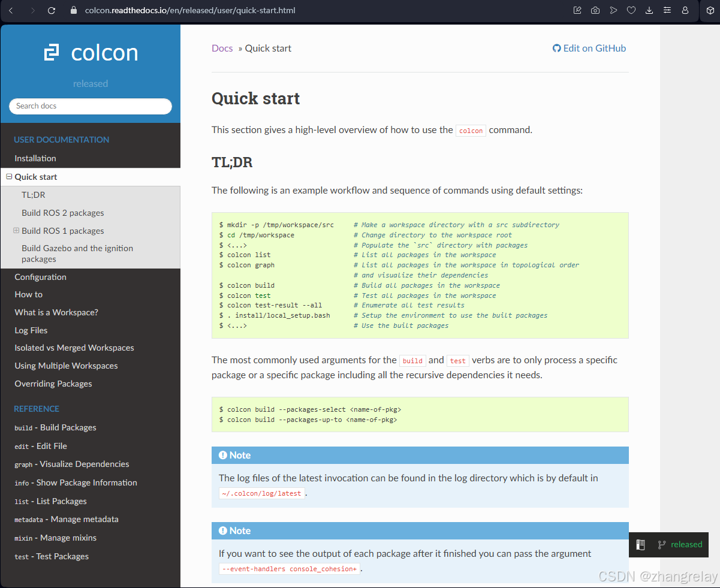This screenshot has width=720, height=588.
Task: Collapse the Quick start sidebar section
Action: click(9, 177)
